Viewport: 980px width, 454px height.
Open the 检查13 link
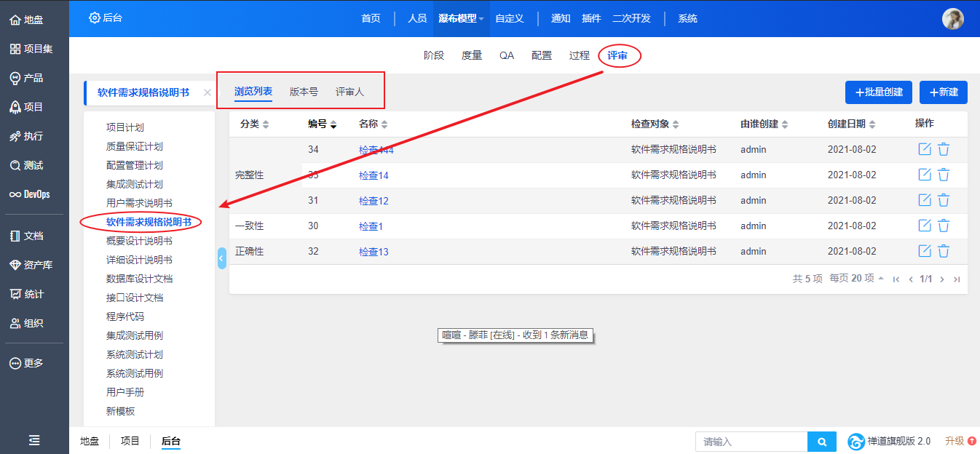[x=374, y=252]
